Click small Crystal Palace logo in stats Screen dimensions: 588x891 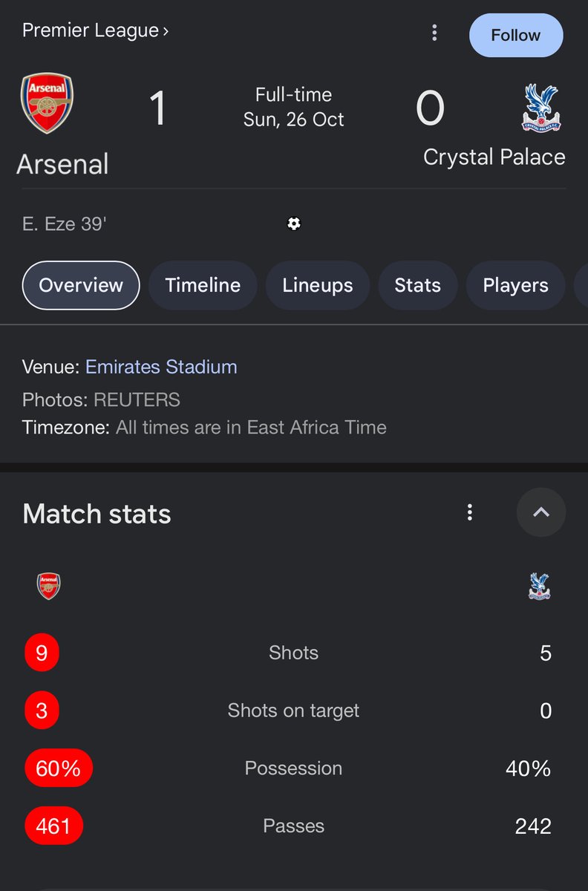click(540, 586)
